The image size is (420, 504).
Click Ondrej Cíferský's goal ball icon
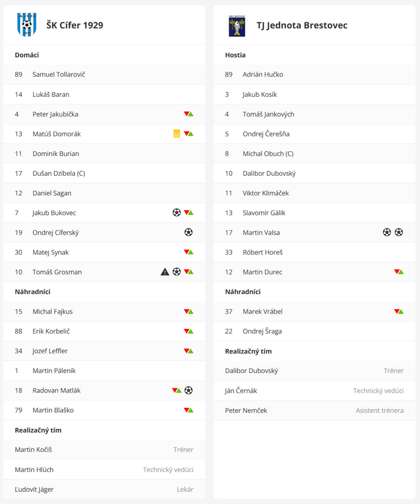click(x=189, y=232)
